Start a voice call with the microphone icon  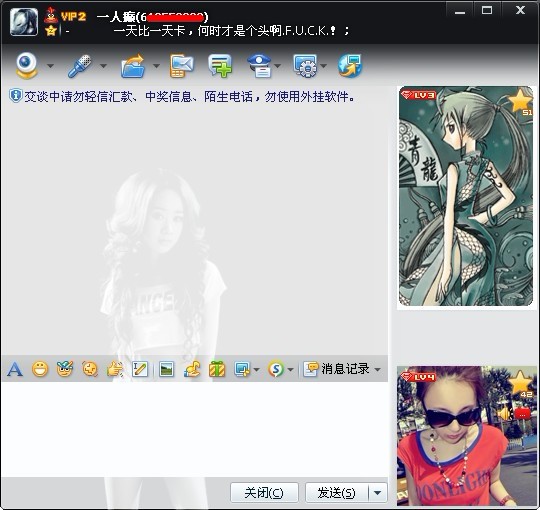tap(80, 65)
